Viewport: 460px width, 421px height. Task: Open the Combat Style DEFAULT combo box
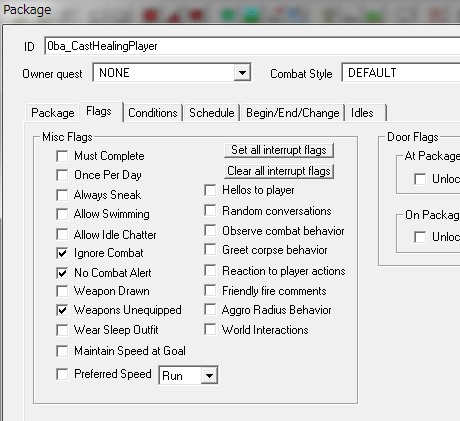[x=401, y=73]
